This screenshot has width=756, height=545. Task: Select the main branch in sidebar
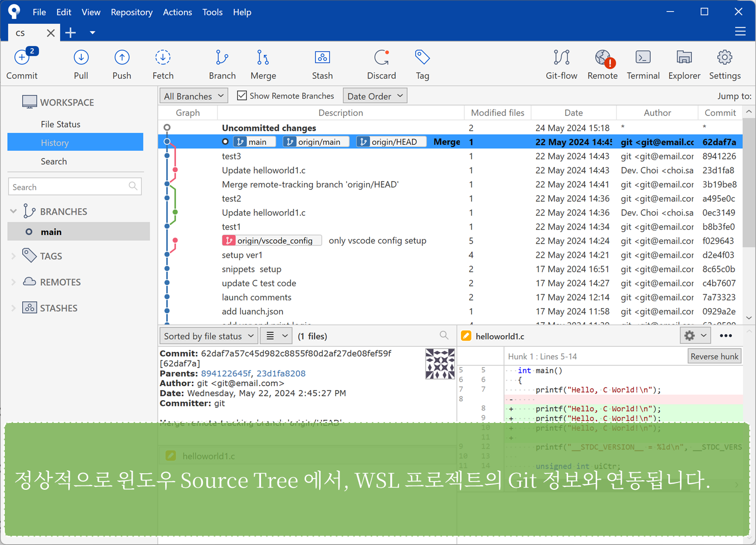[x=79, y=232]
